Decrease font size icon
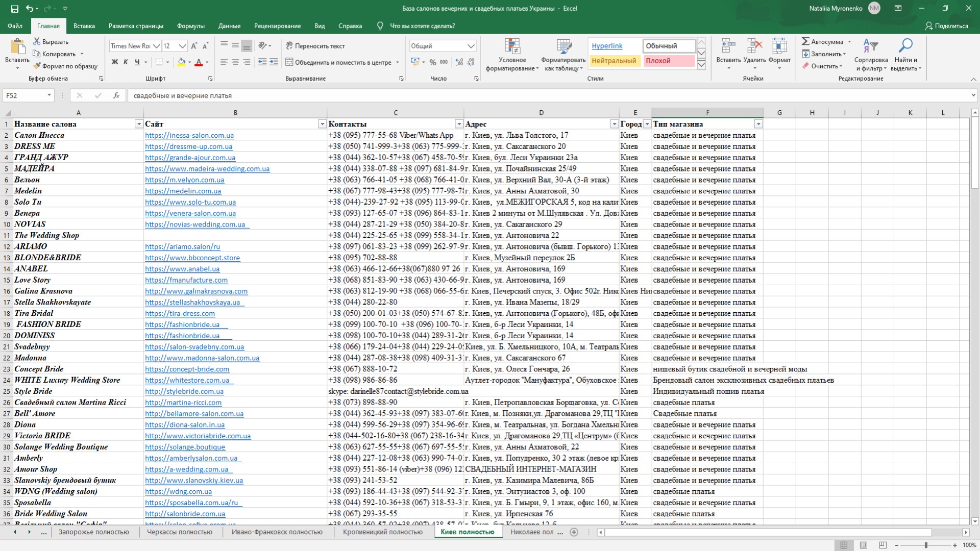Image resolution: width=980 pixels, height=551 pixels. click(205, 46)
